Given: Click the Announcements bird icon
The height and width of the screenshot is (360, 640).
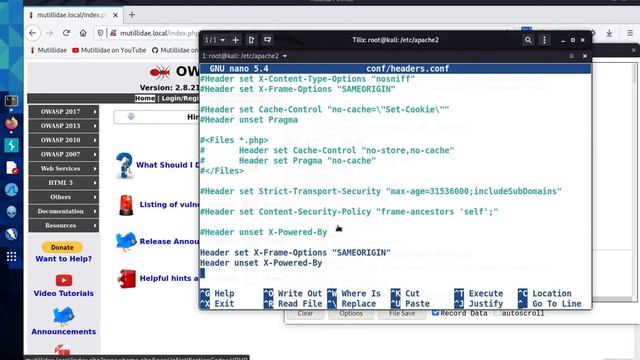Looking at the screenshot, I should (x=63, y=316).
